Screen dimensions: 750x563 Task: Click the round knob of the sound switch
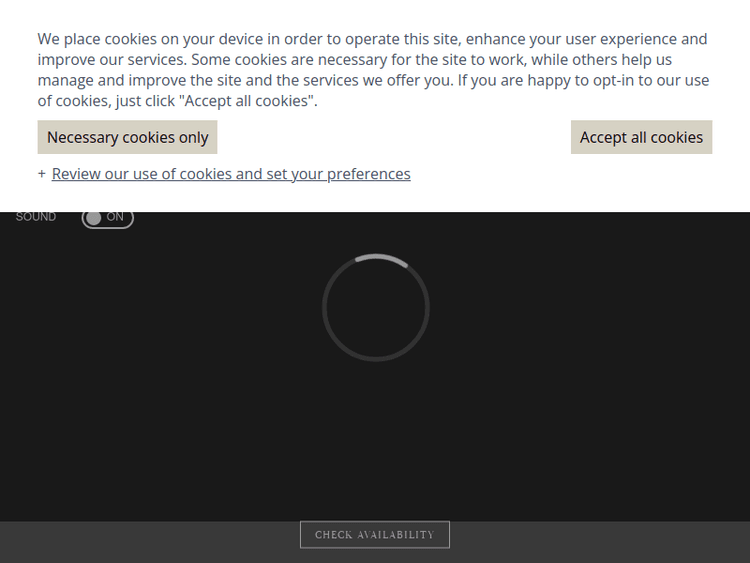tap(94, 217)
